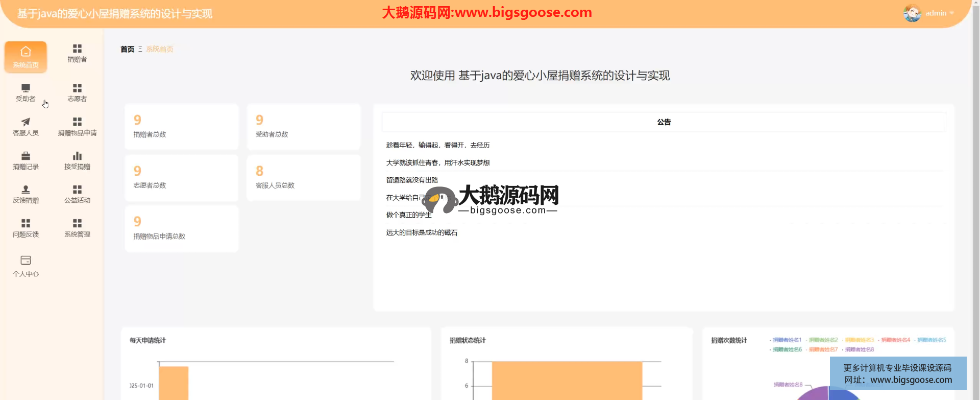This screenshot has width=980, height=400.
Task: Open the 捐赠者 grid icon menu
Action: (77, 49)
